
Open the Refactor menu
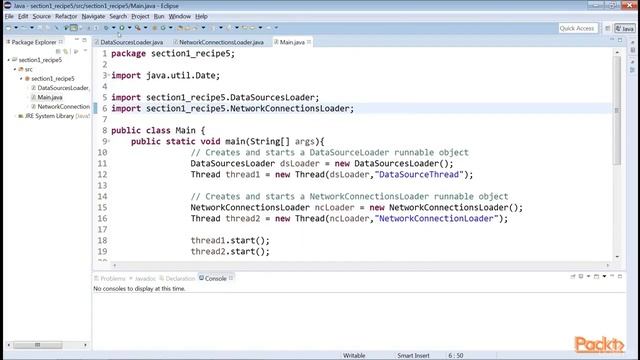66,16
